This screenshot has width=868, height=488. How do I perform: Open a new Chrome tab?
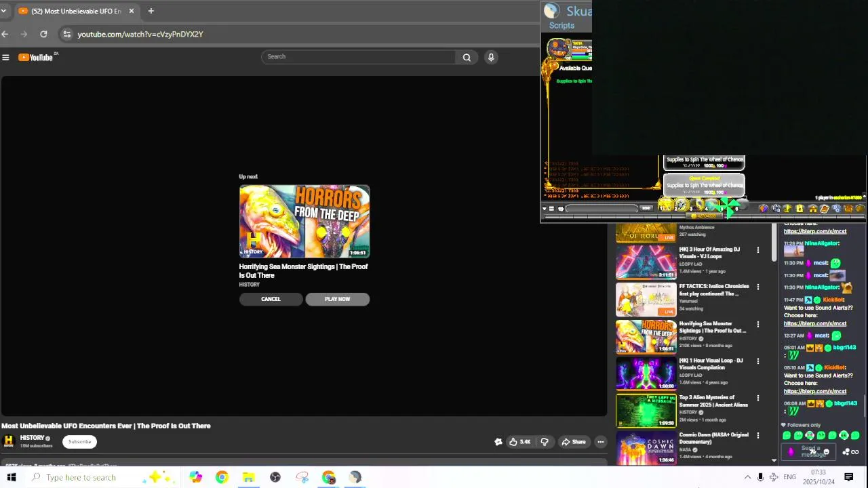click(151, 11)
